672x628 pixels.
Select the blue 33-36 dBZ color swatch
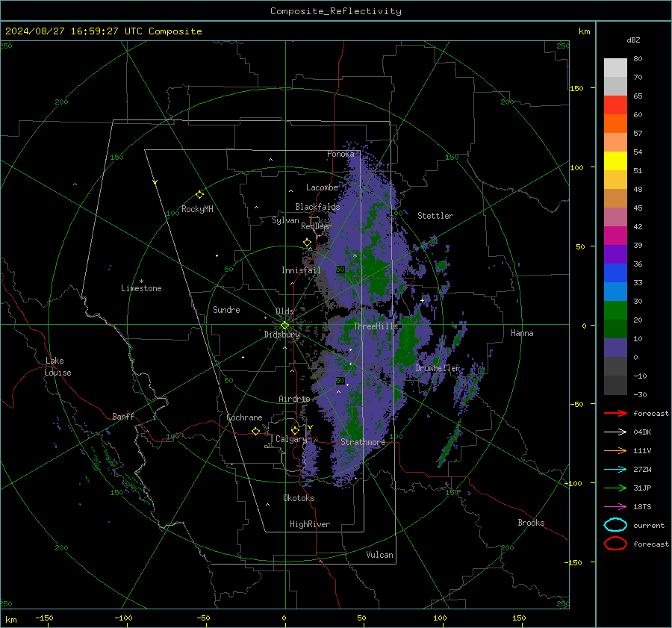click(615, 273)
